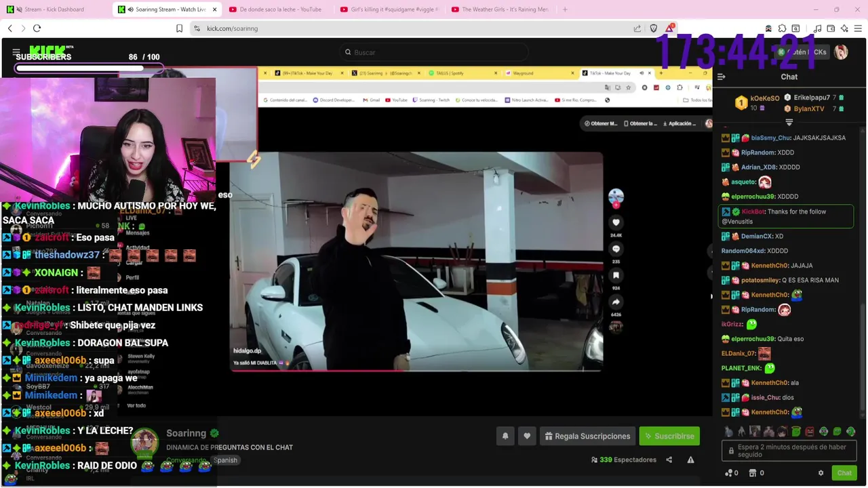Viewport: 868px width, 488px height.
Task: Click Obtener M... button in TikTok
Action: point(601,123)
